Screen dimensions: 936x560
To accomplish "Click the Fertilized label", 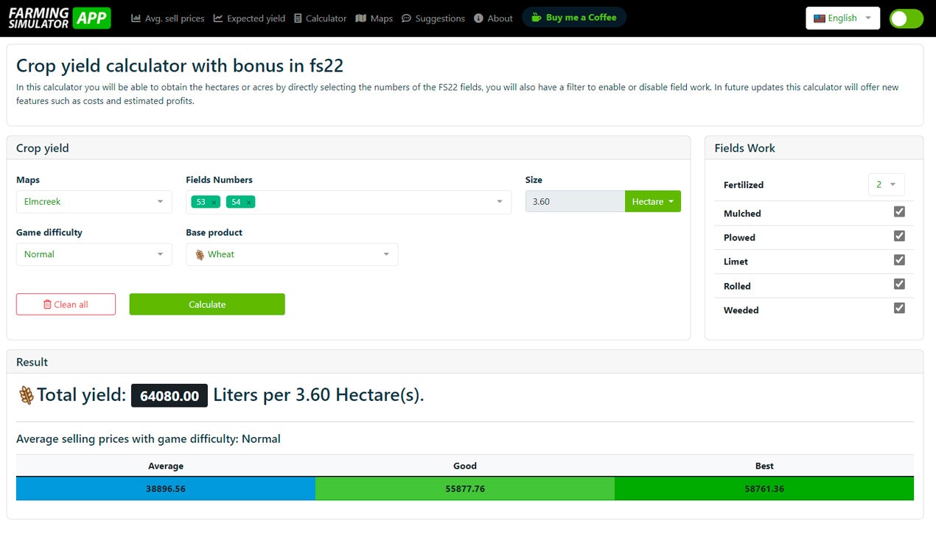I will pos(744,185).
